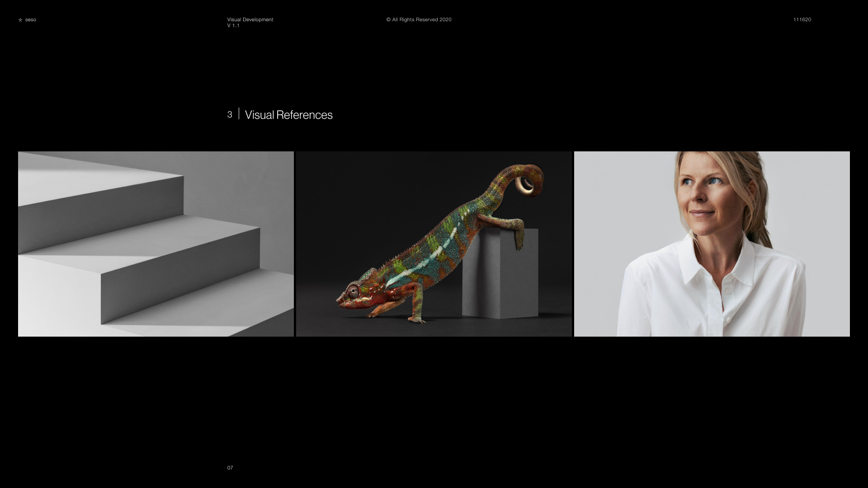The image size is (868, 488).
Task: Click the '© All Rights Reserved 2020' text
Action: click(x=419, y=19)
